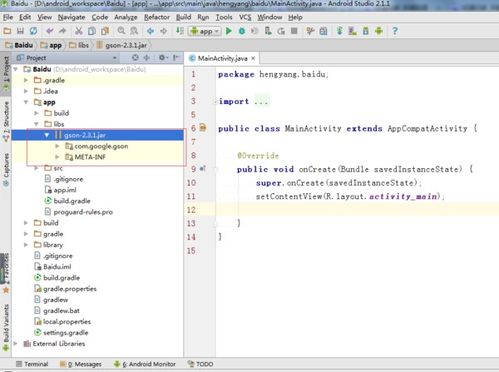Click the override gutter icon on line 9
The height and width of the screenshot is (372, 499).
point(202,169)
